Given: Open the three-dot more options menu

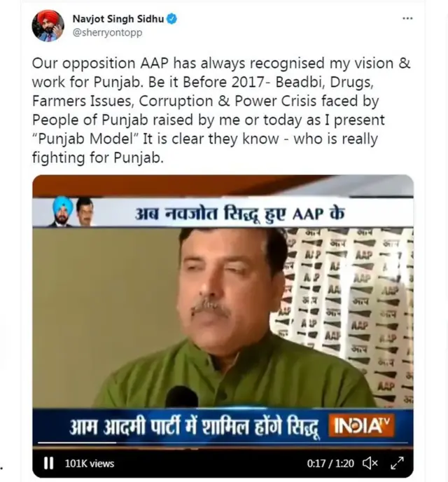Looking at the screenshot, I should coord(407,18).
